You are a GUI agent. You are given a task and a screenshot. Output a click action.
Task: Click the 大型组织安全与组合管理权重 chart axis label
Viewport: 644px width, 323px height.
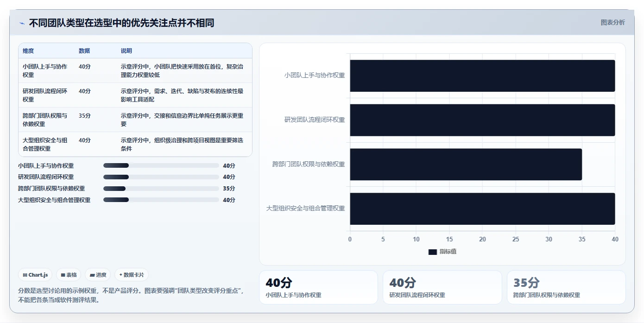coord(305,209)
